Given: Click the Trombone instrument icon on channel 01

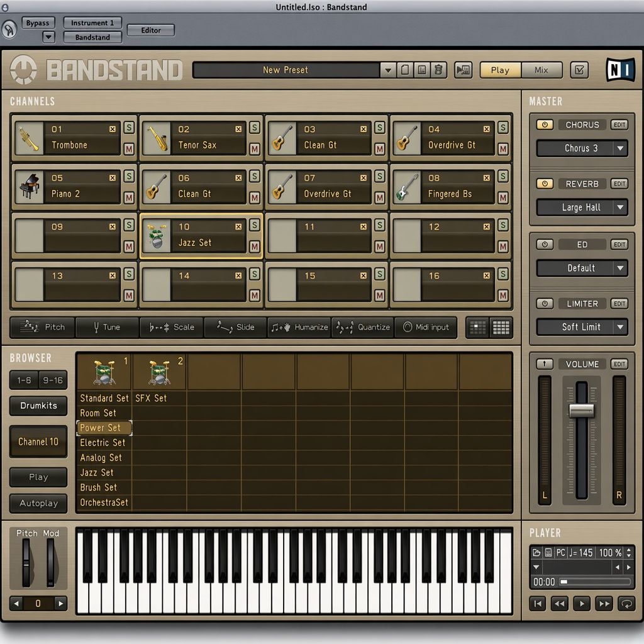Looking at the screenshot, I should point(29,138).
